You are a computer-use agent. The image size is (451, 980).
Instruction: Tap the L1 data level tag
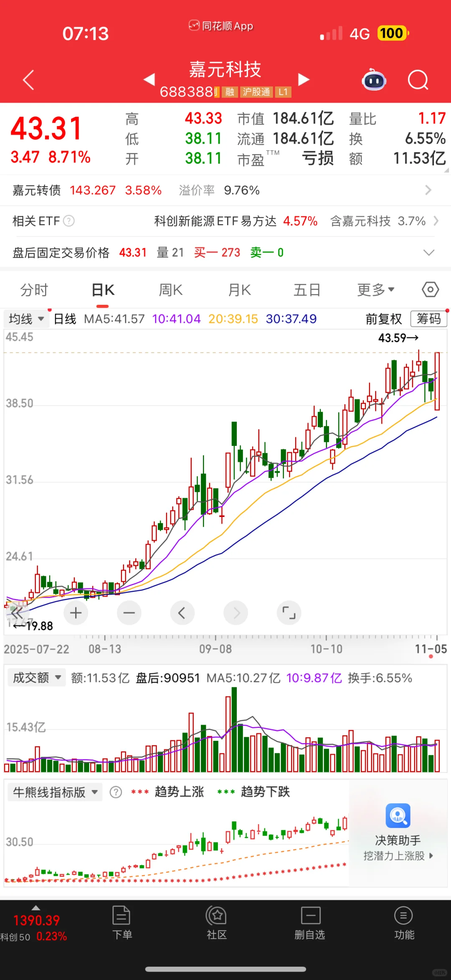tap(283, 92)
